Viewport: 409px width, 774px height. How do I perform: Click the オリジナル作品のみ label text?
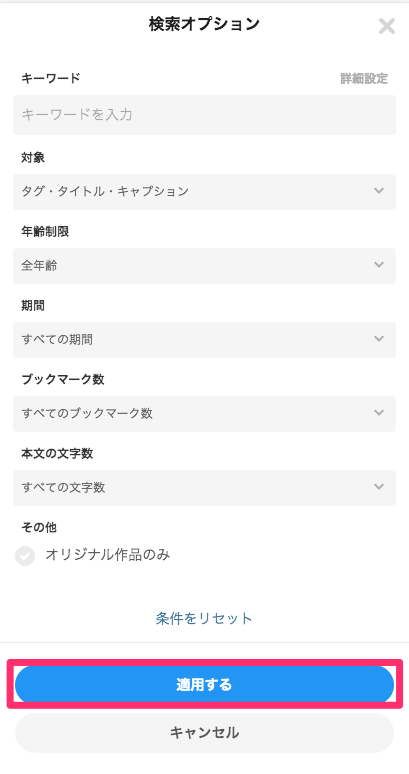pyautogui.click(x=108, y=555)
